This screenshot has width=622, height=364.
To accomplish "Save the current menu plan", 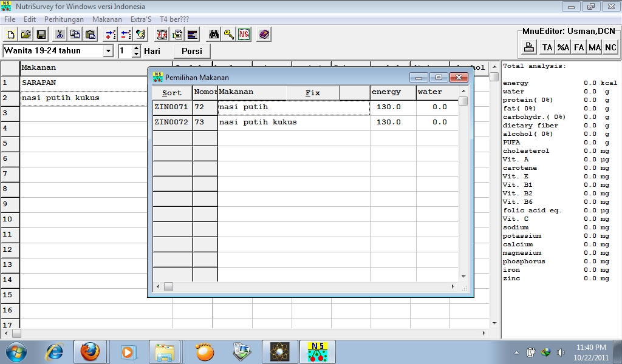I will tap(42, 35).
